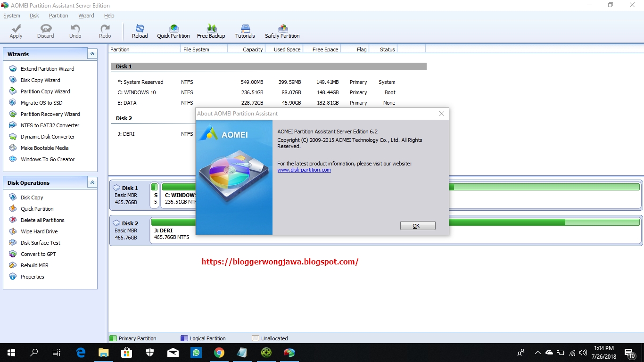
Task: Select the C: WINDOWS block in the disk map
Action: [178, 195]
